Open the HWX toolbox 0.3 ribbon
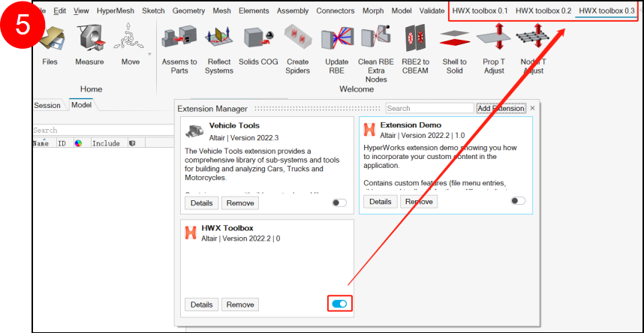The width and height of the screenshot is (644, 333). pos(607,11)
